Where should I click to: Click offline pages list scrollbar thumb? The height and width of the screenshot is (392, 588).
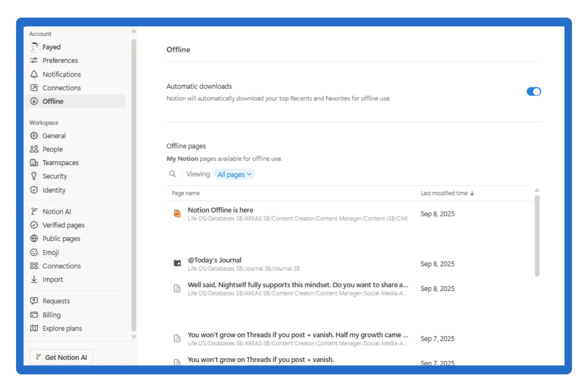coord(537,236)
